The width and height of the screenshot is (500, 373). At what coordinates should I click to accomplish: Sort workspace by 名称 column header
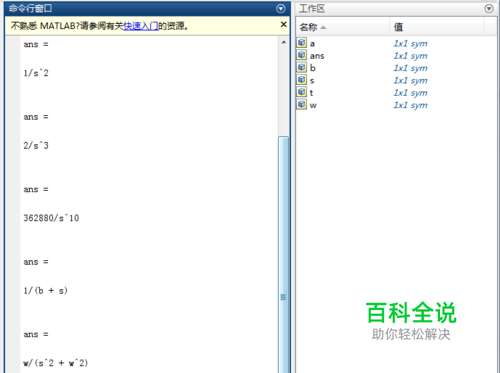tap(343, 27)
